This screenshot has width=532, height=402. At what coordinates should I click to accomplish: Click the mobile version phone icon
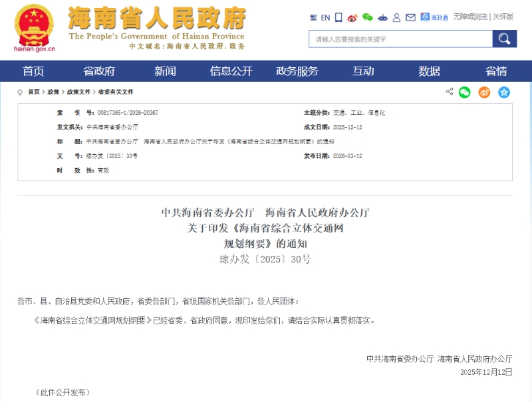(x=339, y=18)
